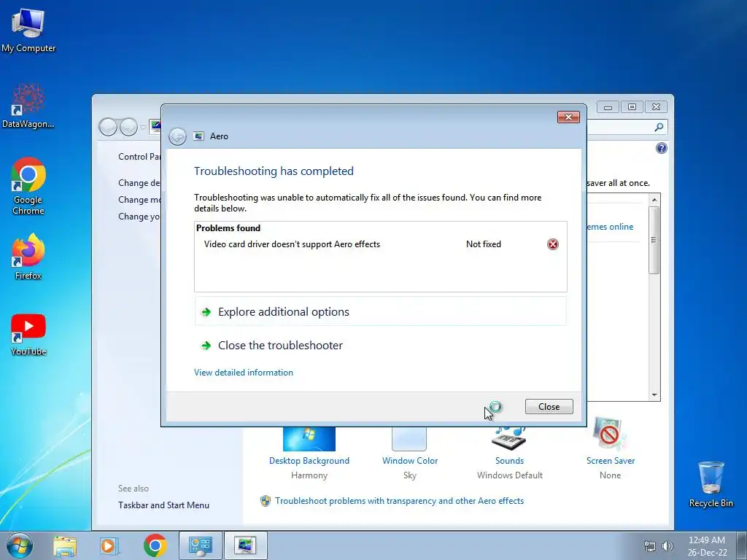
Task: Choose Explore additional options
Action: pos(381,312)
